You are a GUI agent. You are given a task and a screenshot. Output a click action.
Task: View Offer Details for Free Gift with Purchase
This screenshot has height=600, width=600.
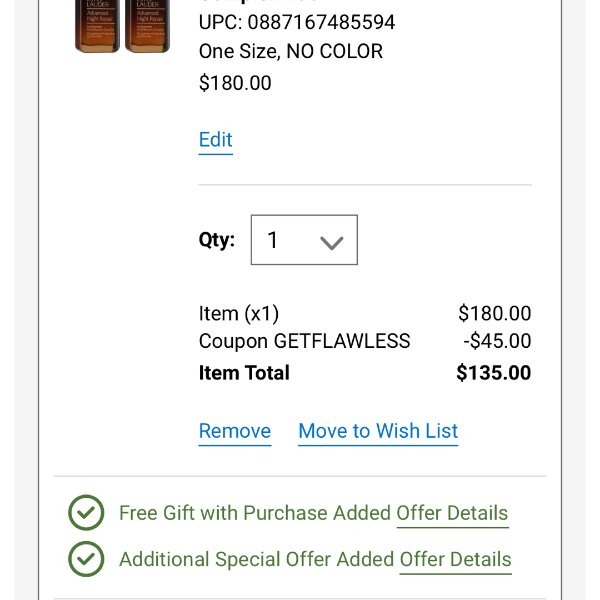pyautogui.click(x=452, y=513)
